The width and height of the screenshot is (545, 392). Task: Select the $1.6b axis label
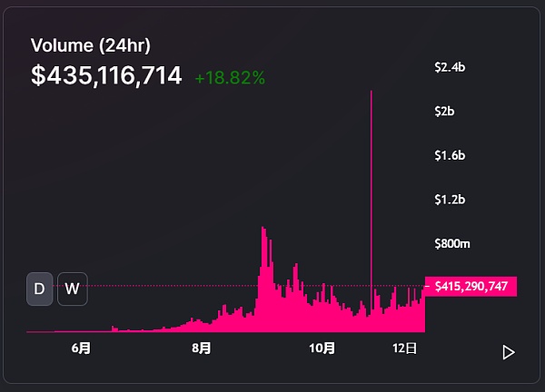point(451,155)
